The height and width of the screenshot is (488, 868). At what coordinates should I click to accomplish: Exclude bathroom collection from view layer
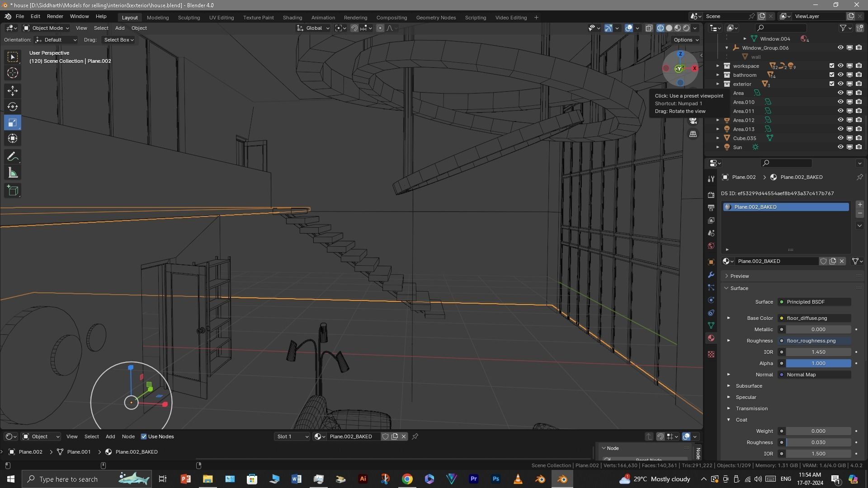831,75
